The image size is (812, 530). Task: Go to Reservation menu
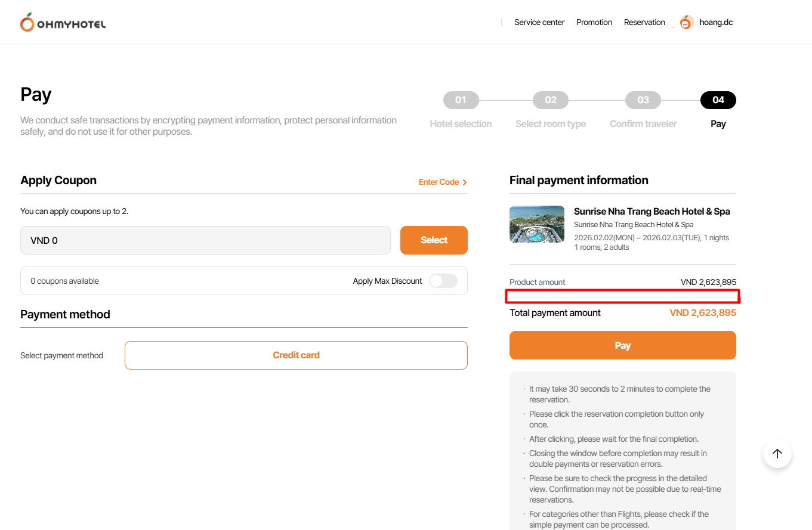click(644, 23)
